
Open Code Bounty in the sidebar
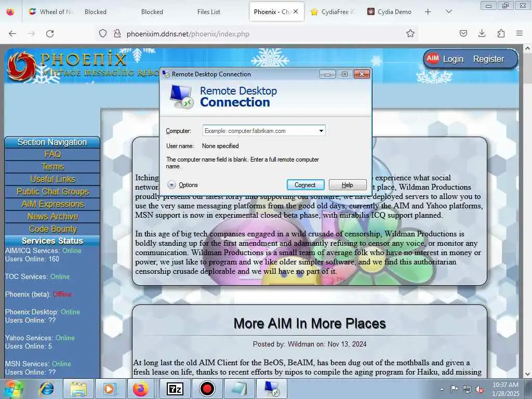point(52,229)
